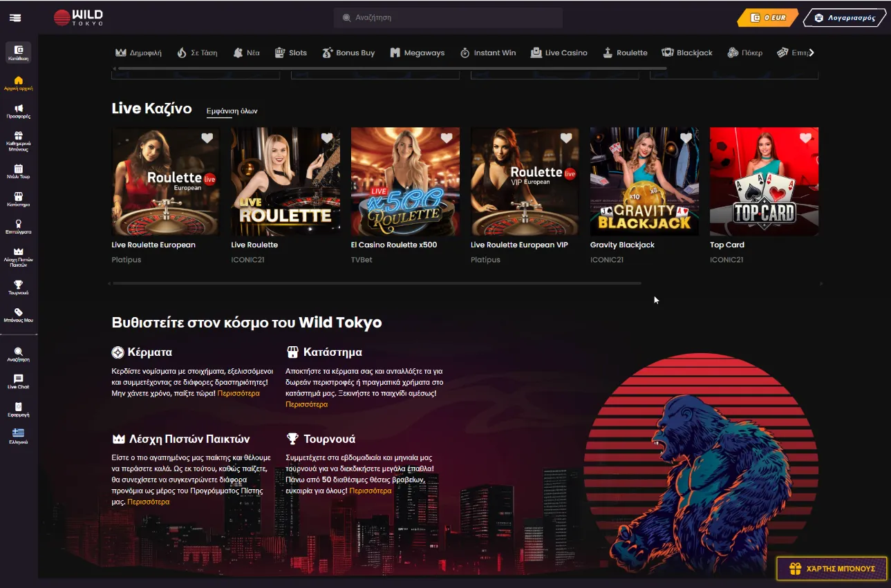
Task: Click the Κατάστημα storefront heading icon
Action: click(x=292, y=352)
